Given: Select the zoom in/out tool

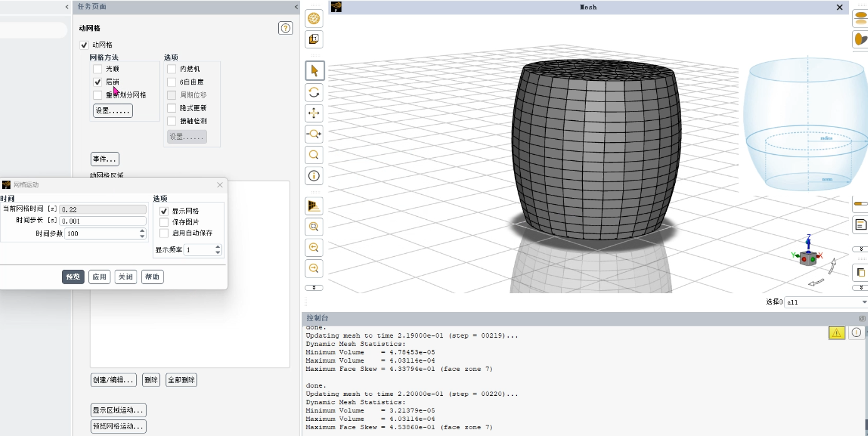Looking at the screenshot, I should click(x=315, y=133).
